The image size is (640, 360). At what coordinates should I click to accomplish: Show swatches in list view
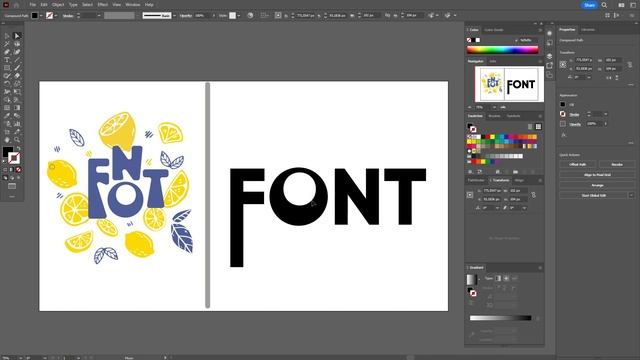pos(530,127)
